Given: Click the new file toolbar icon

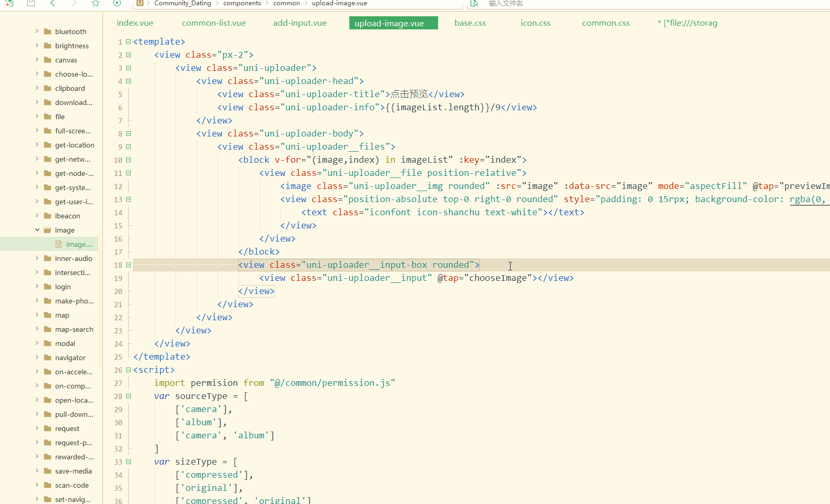Looking at the screenshot, I should pyautogui.click(x=9, y=3).
